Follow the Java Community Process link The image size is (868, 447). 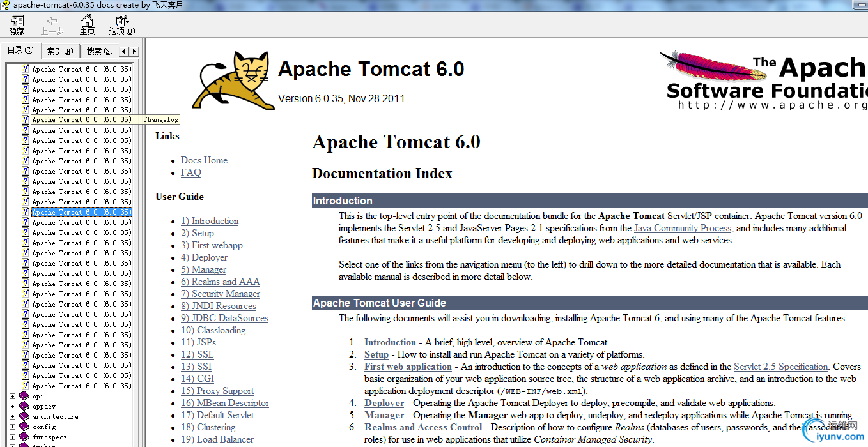click(x=683, y=228)
